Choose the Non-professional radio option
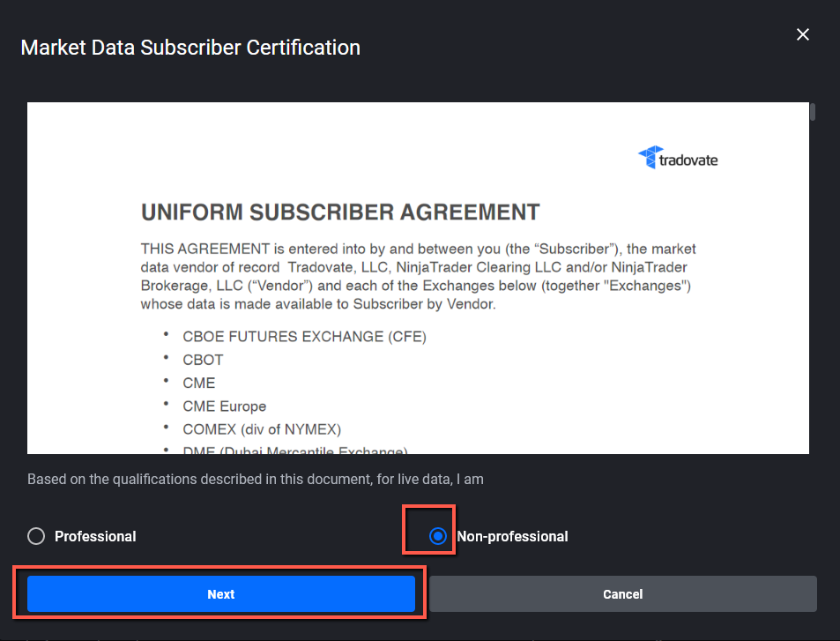The width and height of the screenshot is (840, 641). coord(438,536)
